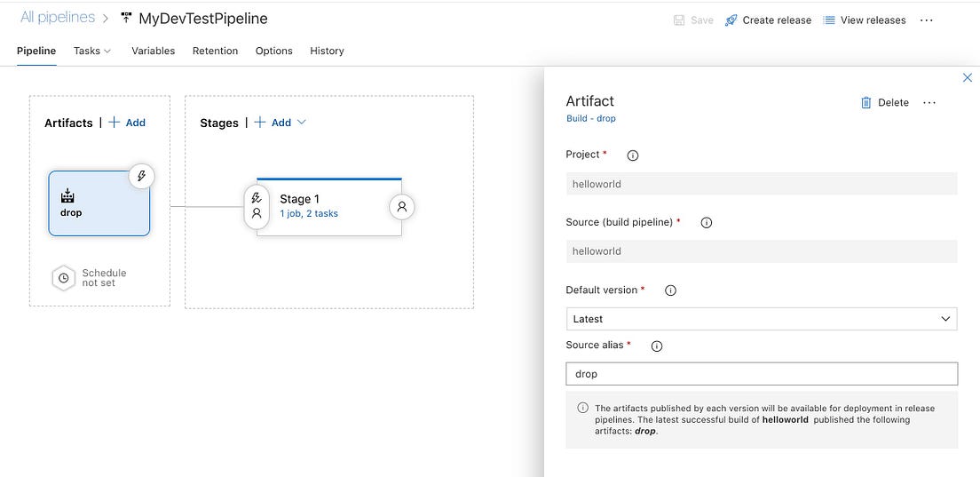
Task: Click the Project info icon
Action: click(633, 155)
